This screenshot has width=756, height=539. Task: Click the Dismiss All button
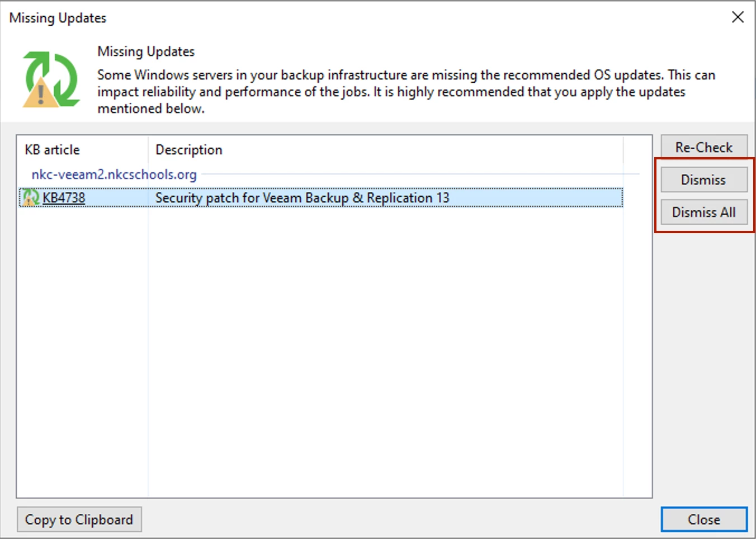point(704,212)
